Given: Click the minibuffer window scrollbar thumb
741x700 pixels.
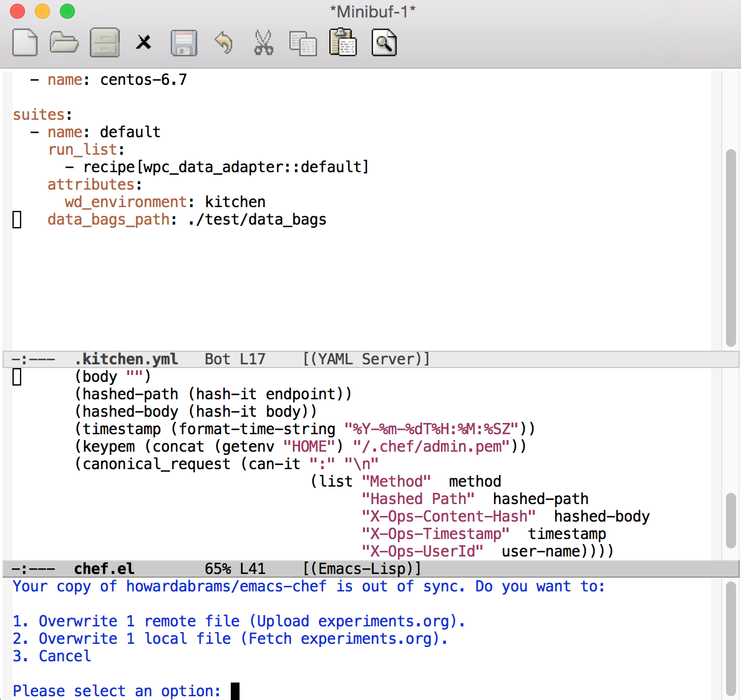Looking at the screenshot, I should pos(731,640).
